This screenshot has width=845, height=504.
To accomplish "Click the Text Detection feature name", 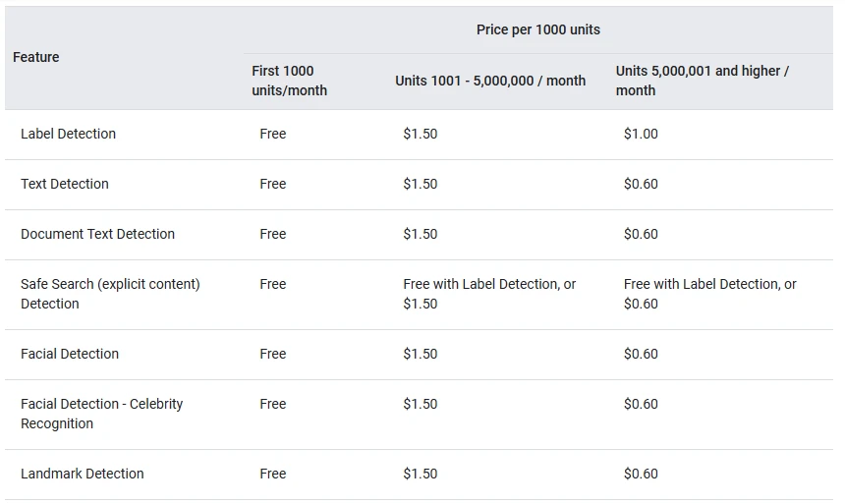I will [65, 184].
